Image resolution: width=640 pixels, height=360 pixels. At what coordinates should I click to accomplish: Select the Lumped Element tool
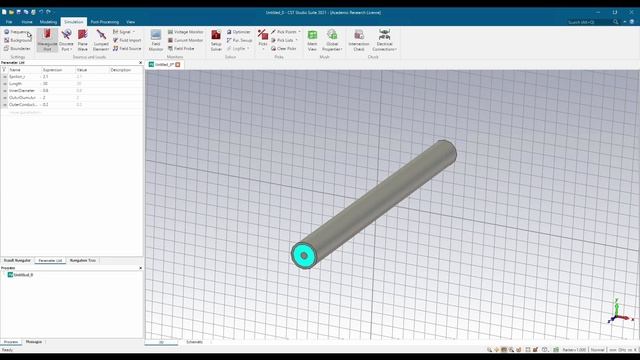tap(101, 40)
